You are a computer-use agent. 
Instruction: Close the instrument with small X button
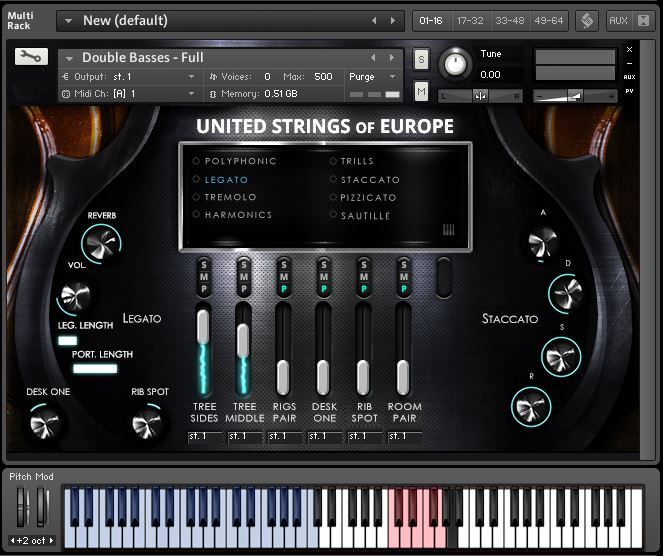(629, 49)
